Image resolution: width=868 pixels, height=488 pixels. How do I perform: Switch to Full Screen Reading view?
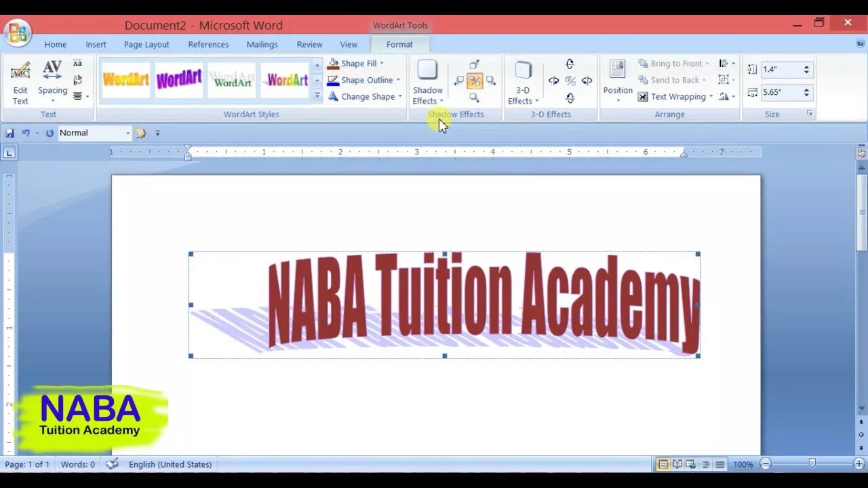(677, 464)
